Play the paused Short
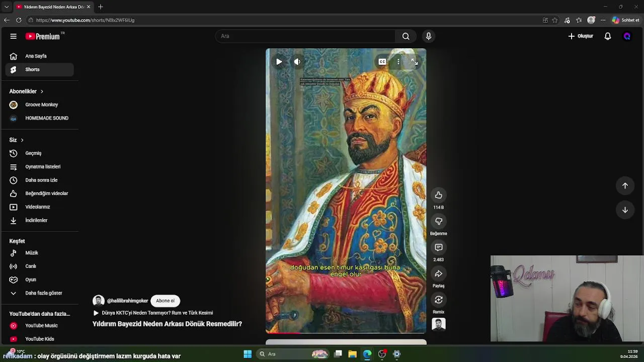 click(x=279, y=62)
